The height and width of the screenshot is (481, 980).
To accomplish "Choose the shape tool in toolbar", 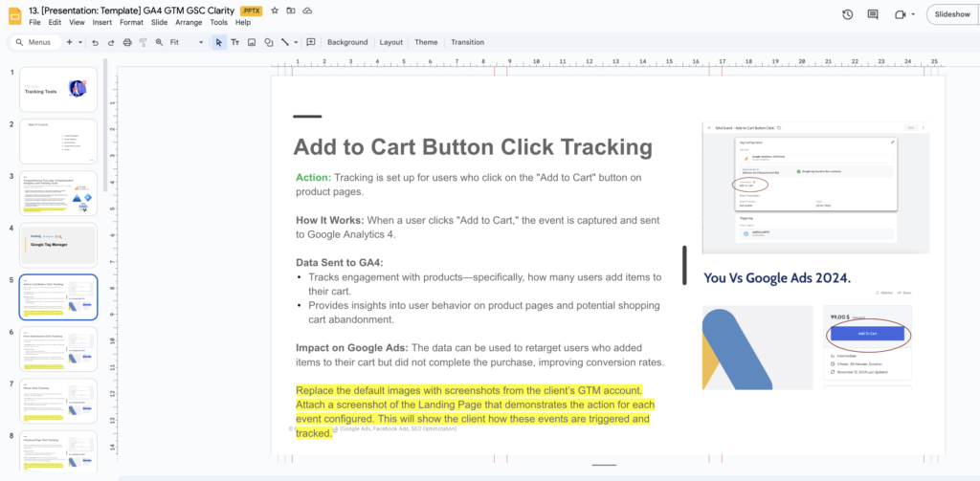I will (x=268, y=42).
